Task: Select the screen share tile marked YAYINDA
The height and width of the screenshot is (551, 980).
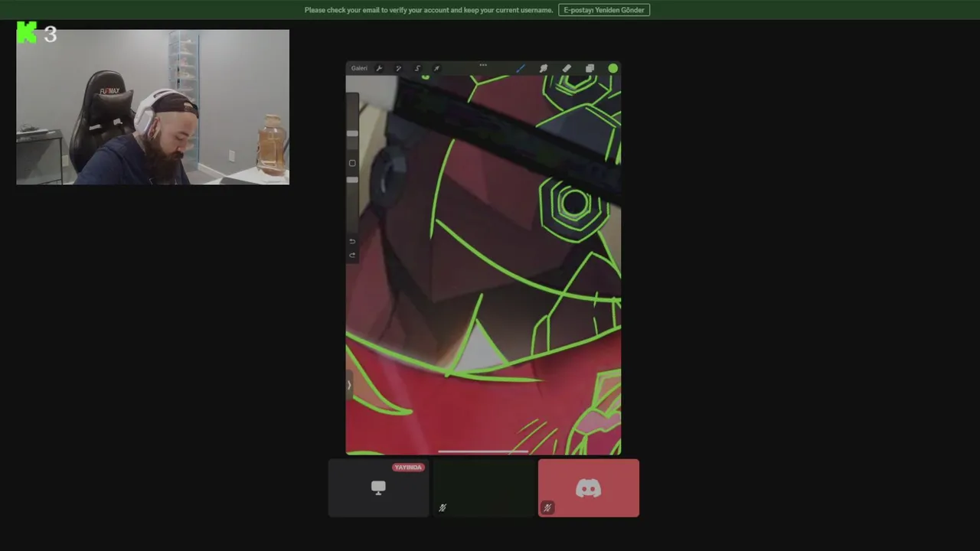Action: click(379, 488)
